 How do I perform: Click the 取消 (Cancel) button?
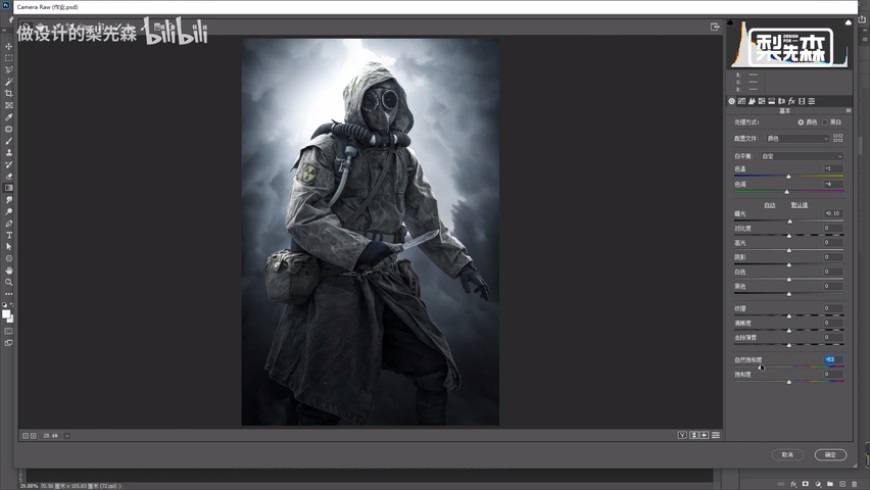coord(787,454)
